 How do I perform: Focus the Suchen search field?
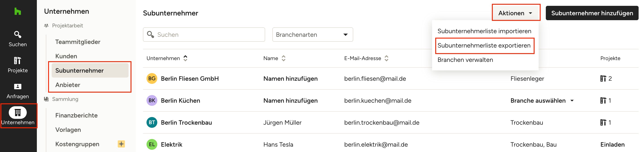click(x=204, y=35)
